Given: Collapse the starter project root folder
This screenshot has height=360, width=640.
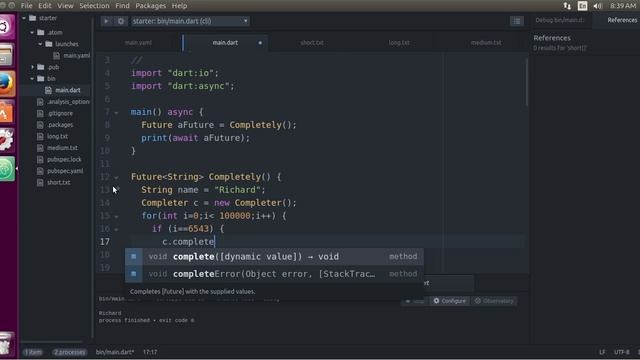Looking at the screenshot, I should [24, 18].
